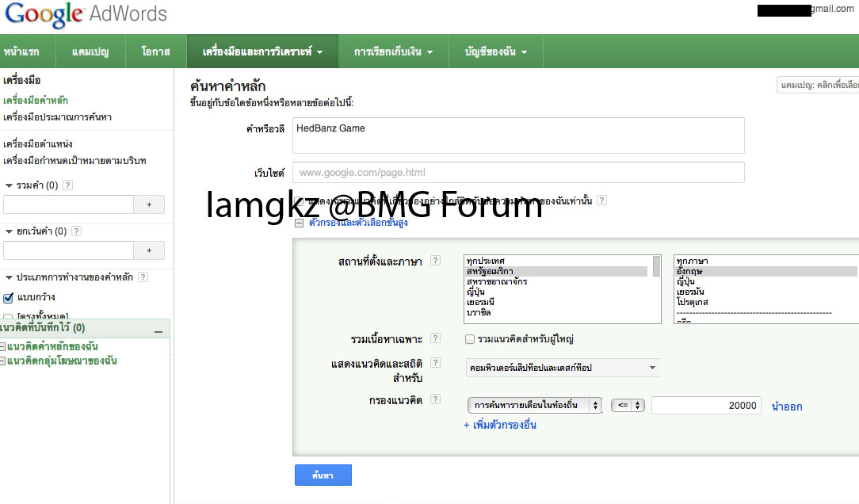This screenshot has width=859, height=504.
Task: Click คำหรือวลี text area with HedBanz Game
Action: click(x=518, y=136)
